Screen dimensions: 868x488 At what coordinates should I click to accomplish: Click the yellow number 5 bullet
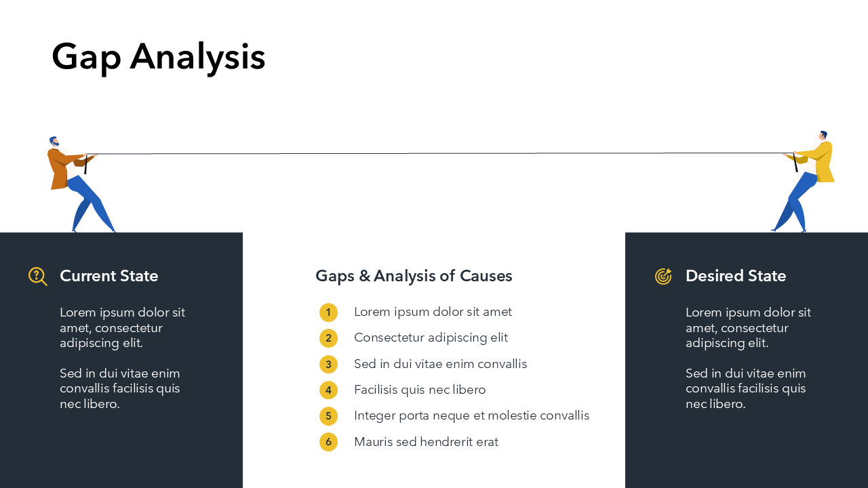[x=328, y=416]
